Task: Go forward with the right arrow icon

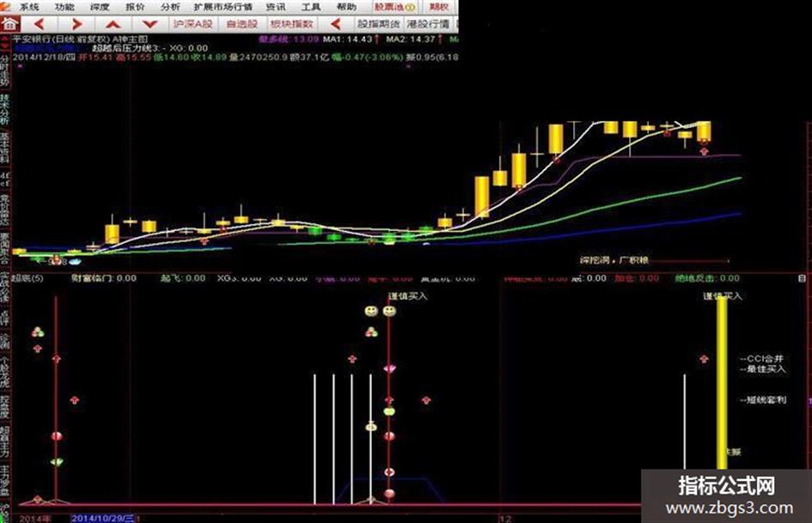Action: (76, 24)
